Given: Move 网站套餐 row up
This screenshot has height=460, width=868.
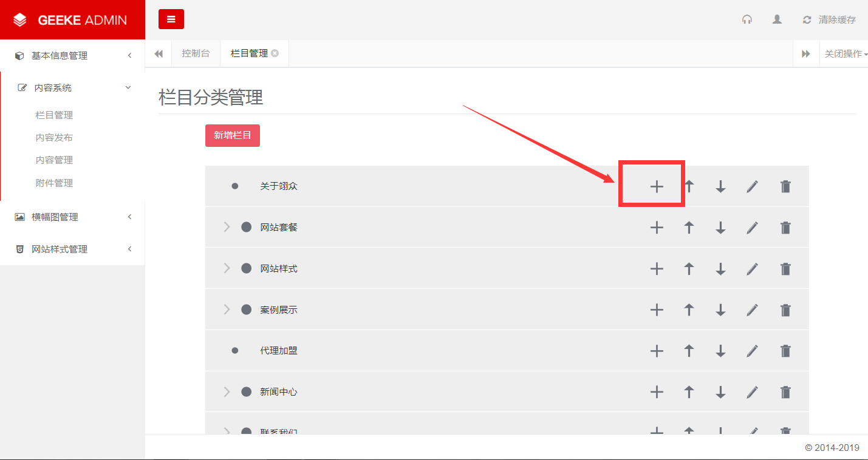Looking at the screenshot, I should click(x=689, y=227).
